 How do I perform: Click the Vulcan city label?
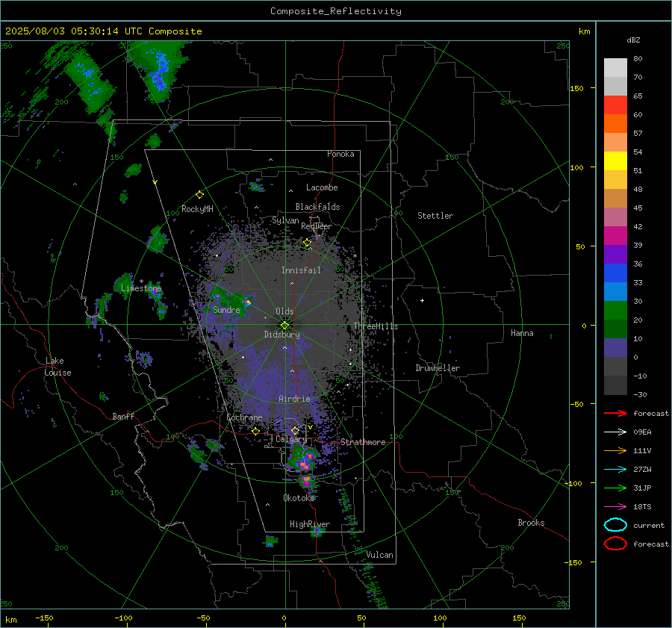tap(379, 555)
